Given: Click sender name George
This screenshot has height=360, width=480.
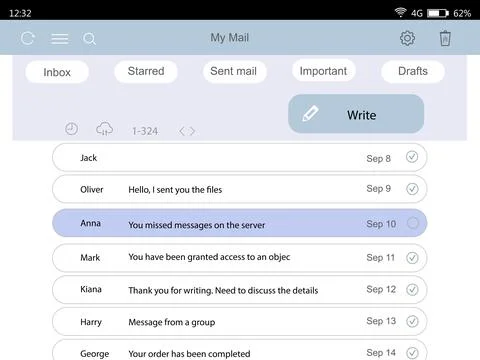Looking at the screenshot, I should point(94,354).
